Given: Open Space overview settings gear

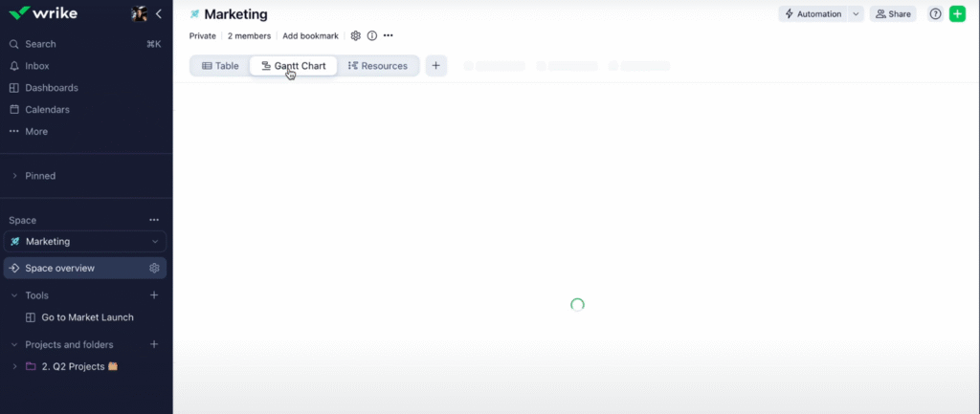Looking at the screenshot, I should click(x=154, y=269).
